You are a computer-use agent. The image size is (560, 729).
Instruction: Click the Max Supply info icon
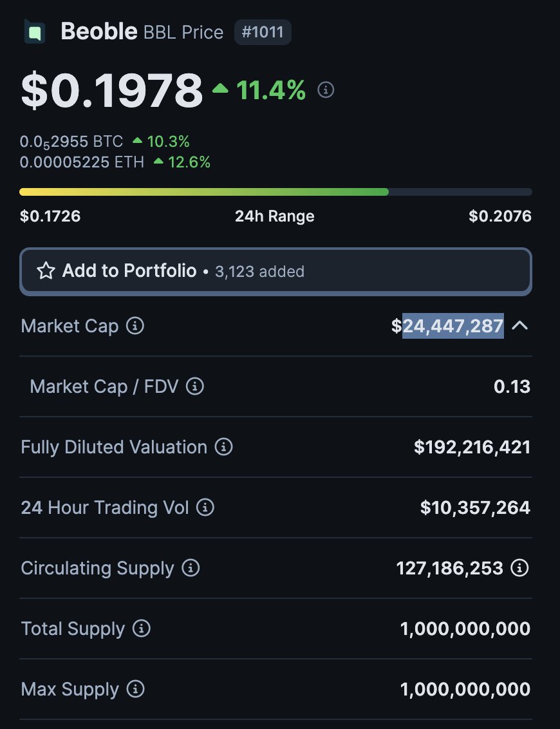click(135, 689)
